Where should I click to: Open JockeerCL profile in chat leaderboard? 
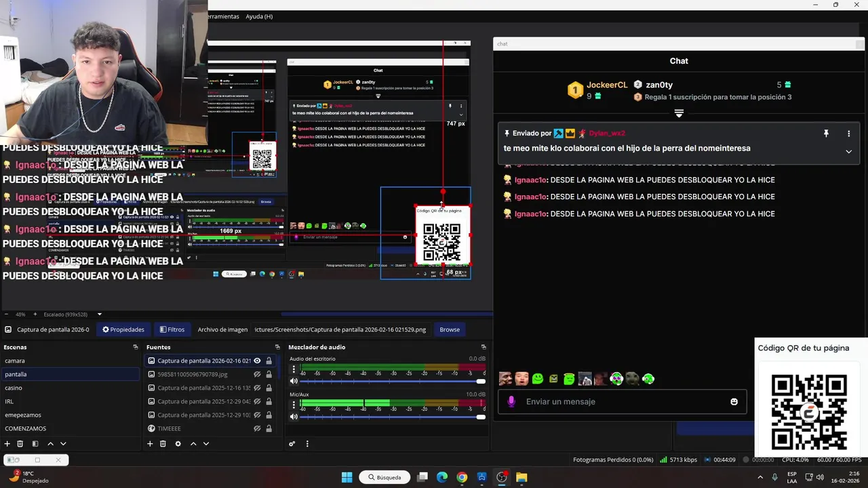coord(607,85)
